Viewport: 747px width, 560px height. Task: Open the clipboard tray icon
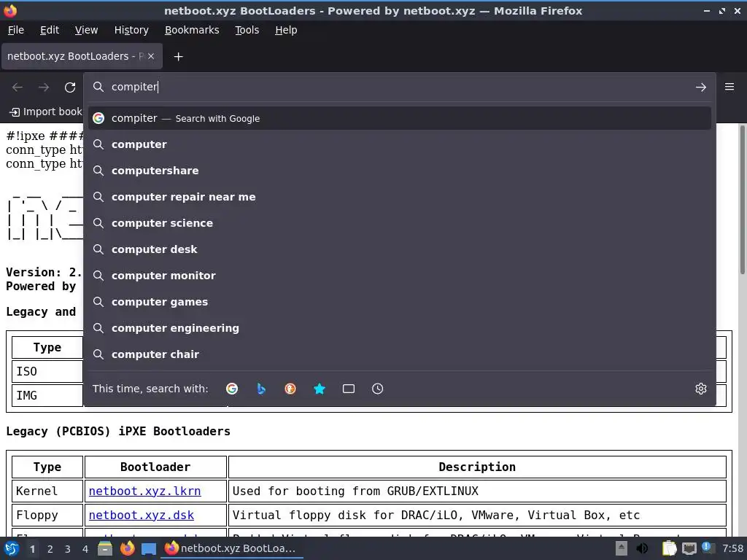pos(669,548)
